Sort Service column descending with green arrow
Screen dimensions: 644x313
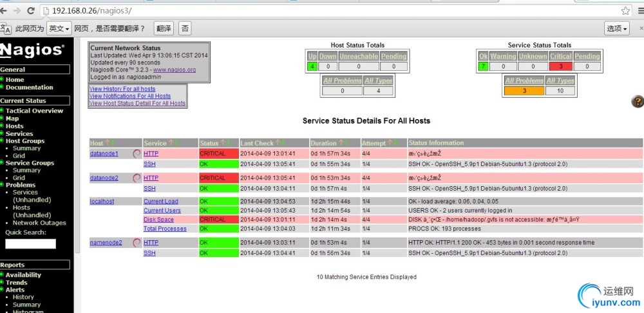click(176, 142)
